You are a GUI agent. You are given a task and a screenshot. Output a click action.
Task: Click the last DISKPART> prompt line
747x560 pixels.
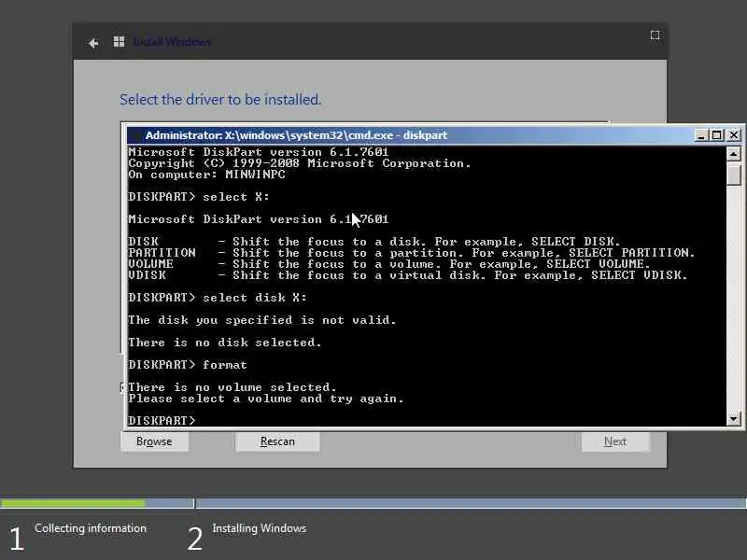click(162, 421)
